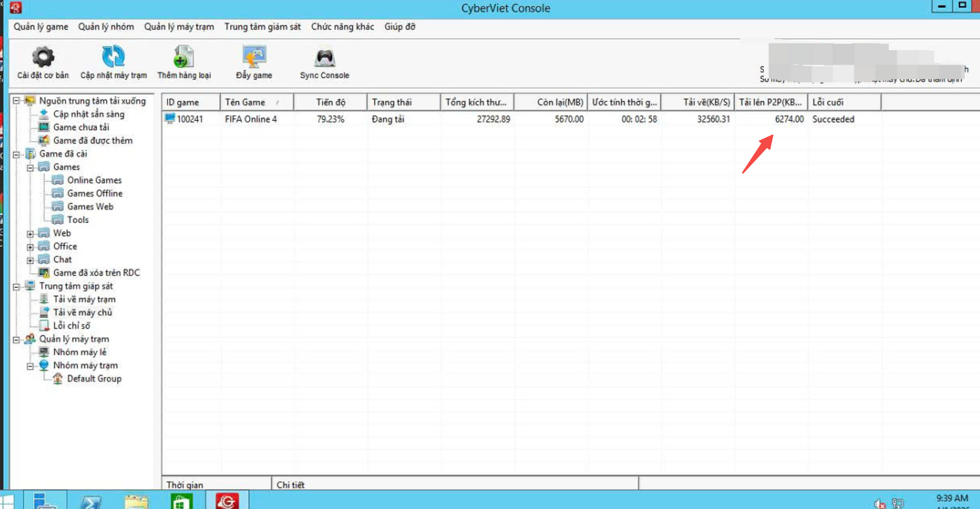Open Default Group in workstation groups
This screenshot has height=509, width=980.
[94, 379]
